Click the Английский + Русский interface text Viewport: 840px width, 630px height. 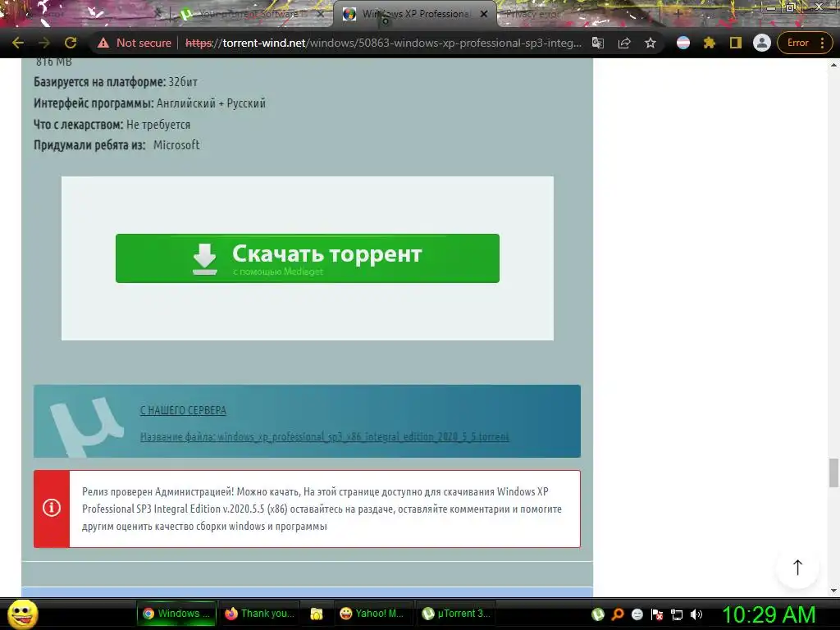coord(211,103)
